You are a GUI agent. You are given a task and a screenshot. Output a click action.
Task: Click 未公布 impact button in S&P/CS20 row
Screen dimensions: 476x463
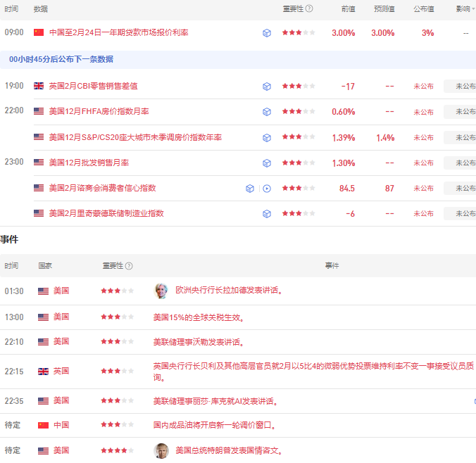460,137
